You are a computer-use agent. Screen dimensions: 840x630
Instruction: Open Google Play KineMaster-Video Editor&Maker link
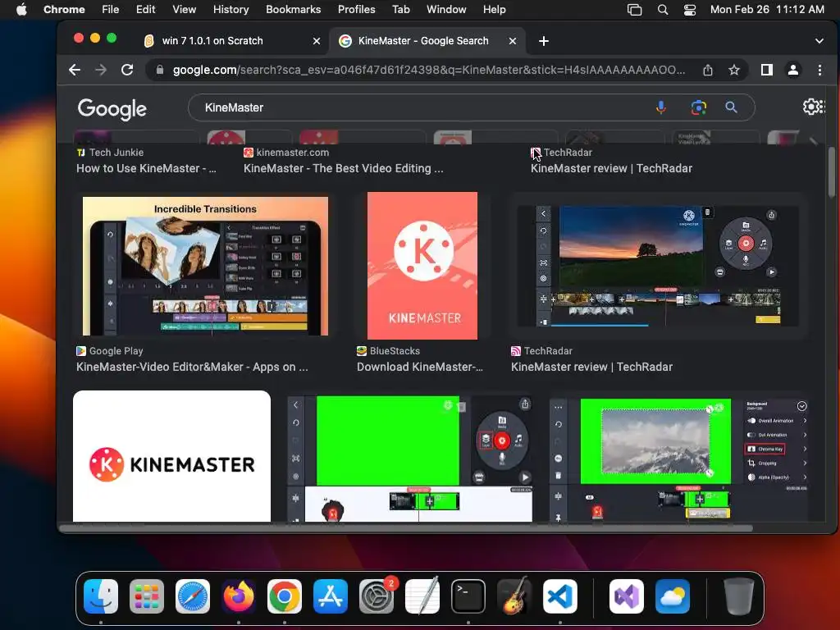click(x=192, y=367)
